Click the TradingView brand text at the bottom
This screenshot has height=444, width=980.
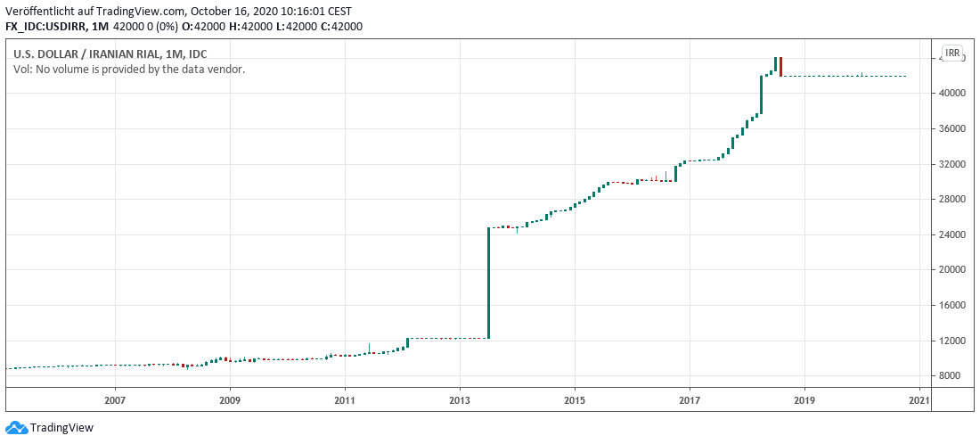click(x=61, y=428)
